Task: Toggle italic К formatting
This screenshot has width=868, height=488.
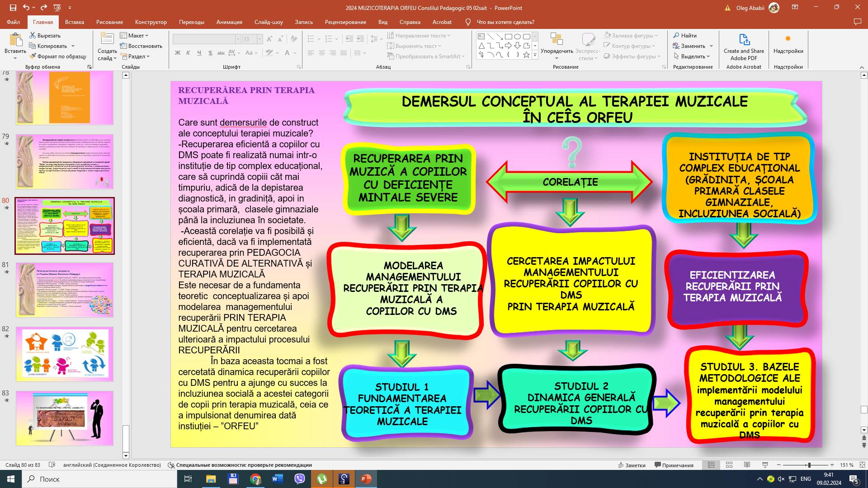Action: (x=188, y=53)
